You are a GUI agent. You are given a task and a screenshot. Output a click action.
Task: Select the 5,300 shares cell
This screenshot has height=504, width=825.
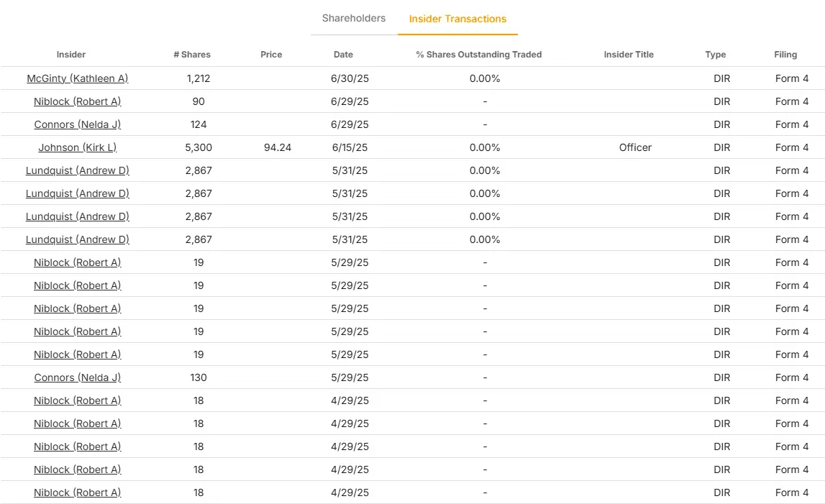[199, 148]
